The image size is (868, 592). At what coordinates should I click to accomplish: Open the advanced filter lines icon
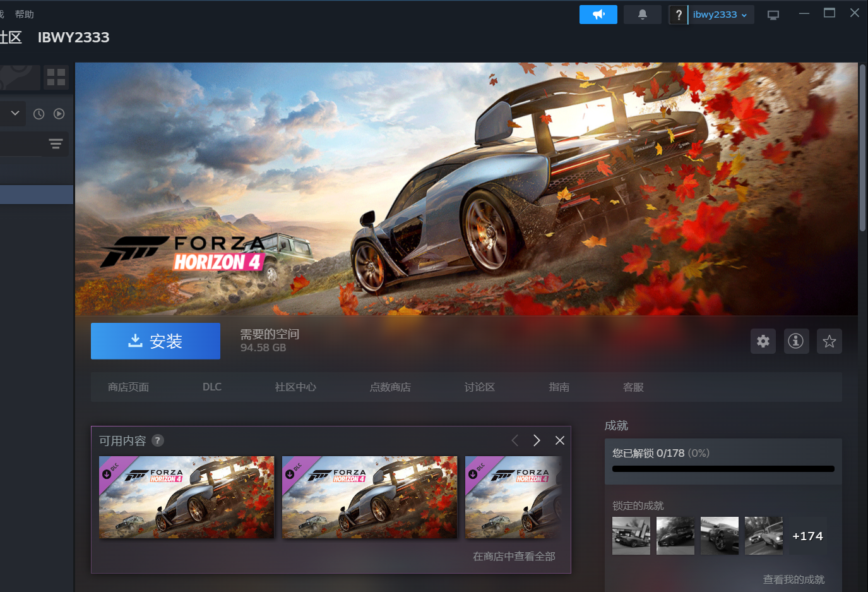tap(56, 144)
